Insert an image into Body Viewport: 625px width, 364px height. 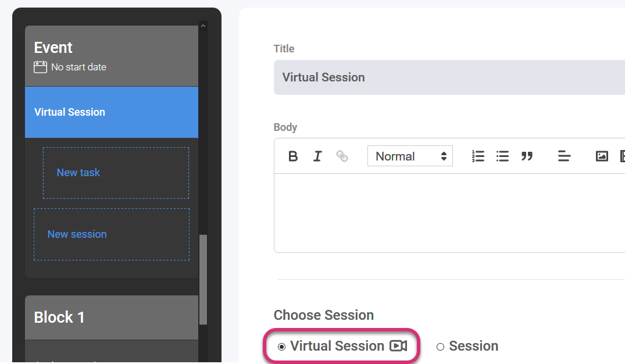click(x=602, y=156)
